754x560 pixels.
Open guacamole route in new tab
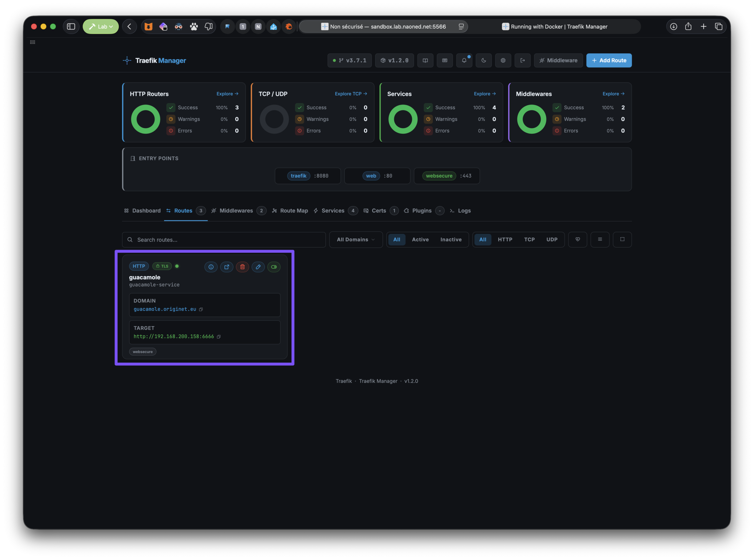click(x=227, y=267)
